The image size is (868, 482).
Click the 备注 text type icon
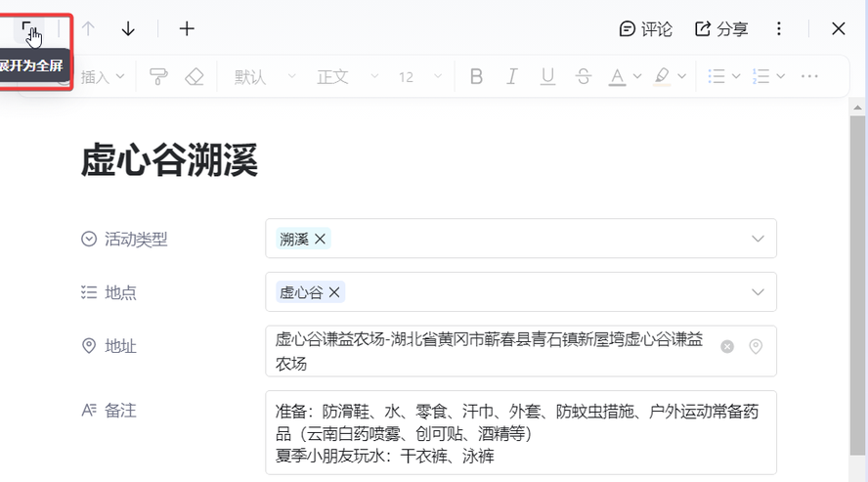89,410
